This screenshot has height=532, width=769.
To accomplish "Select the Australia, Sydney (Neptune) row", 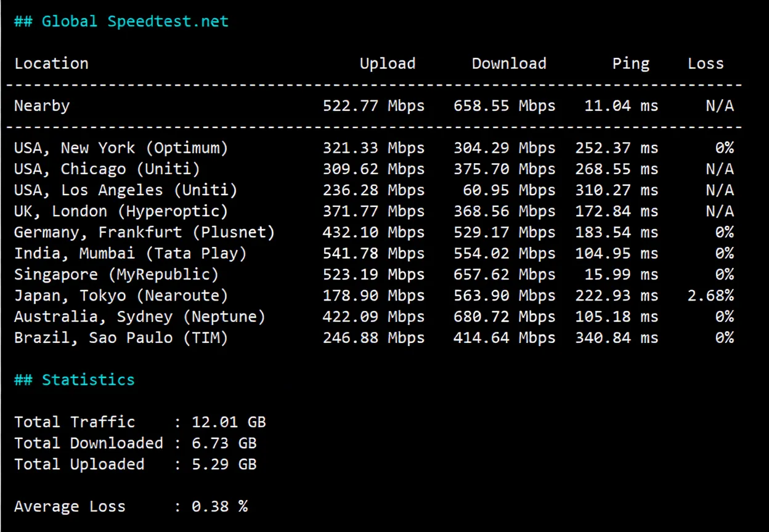I will coord(139,316).
